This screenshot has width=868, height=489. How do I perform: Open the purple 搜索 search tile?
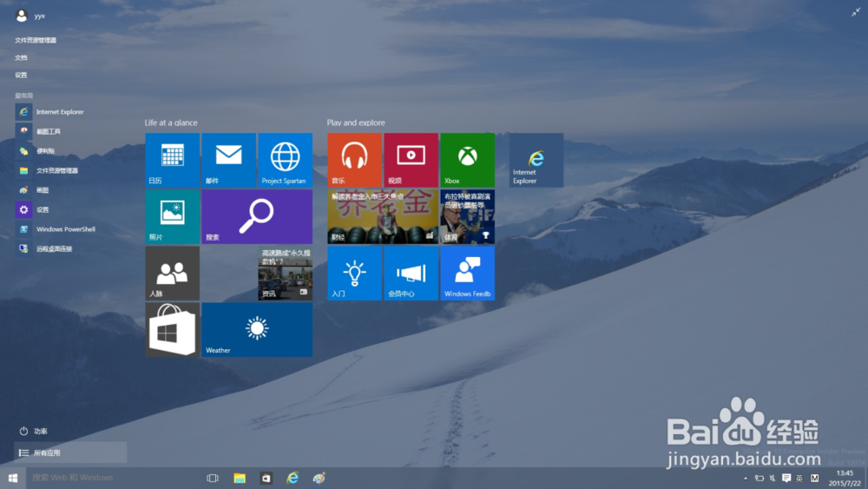[x=257, y=216]
